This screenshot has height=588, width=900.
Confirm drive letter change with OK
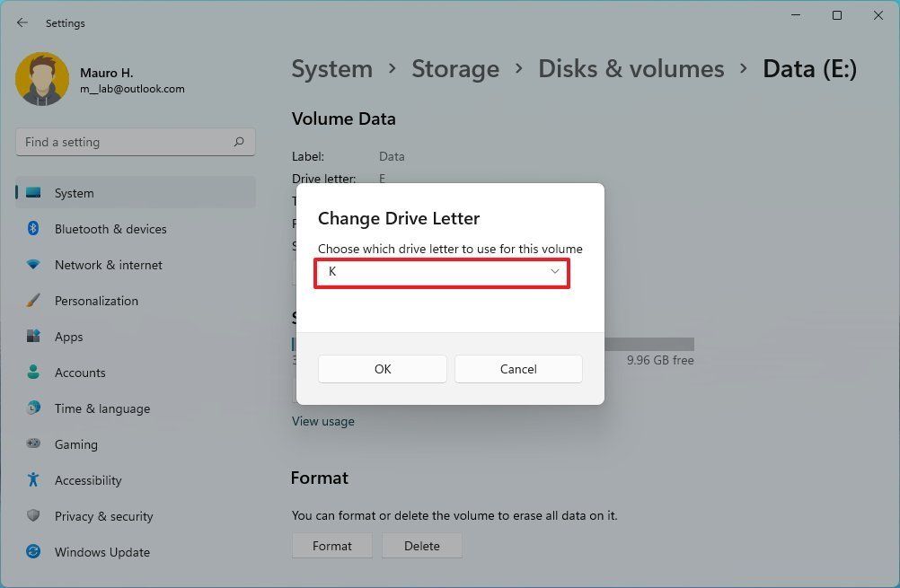point(382,368)
